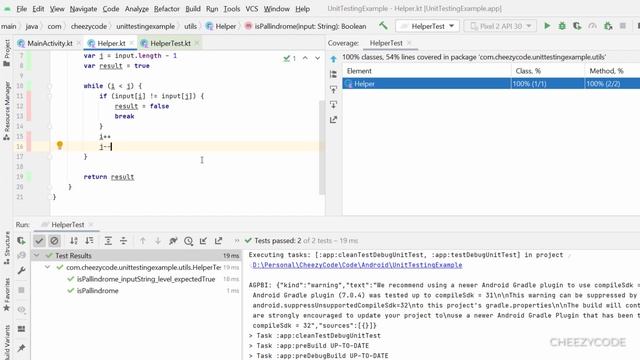Viewport: 640px width, 360px height.
Task: Click rerun failed tests icon
Action: [21, 256]
